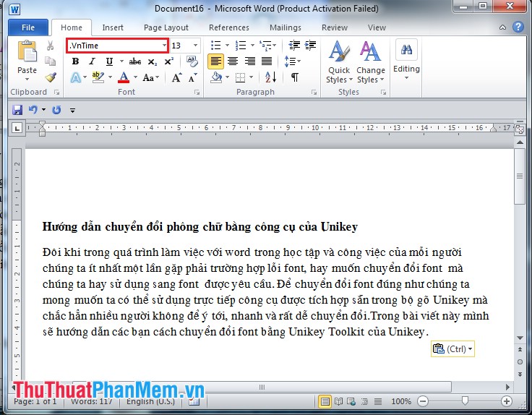Apply red font color
Viewport: 532px width, 415px height.
pos(124,77)
